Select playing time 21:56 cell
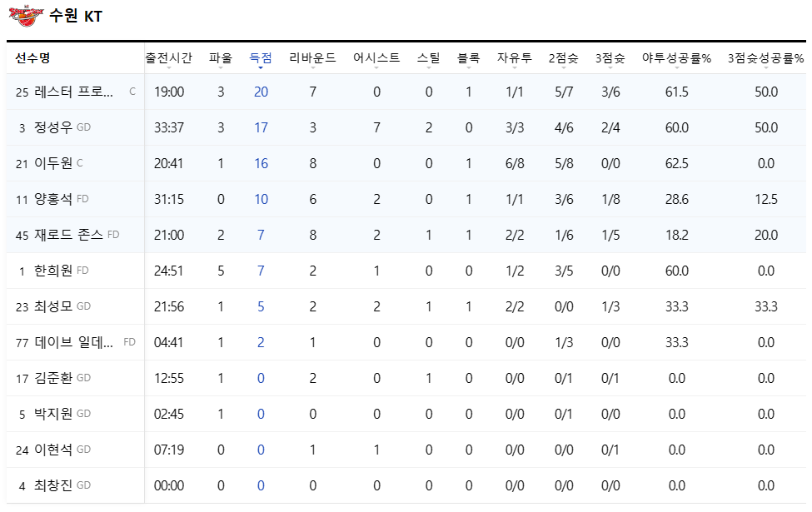Viewport: 812px width, 512px height. pyautogui.click(x=169, y=306)
